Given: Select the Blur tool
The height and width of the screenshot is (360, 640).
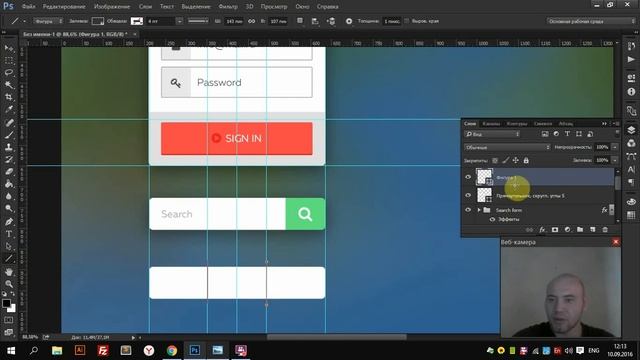Looking at the screenshot, I should pos(9,196).
